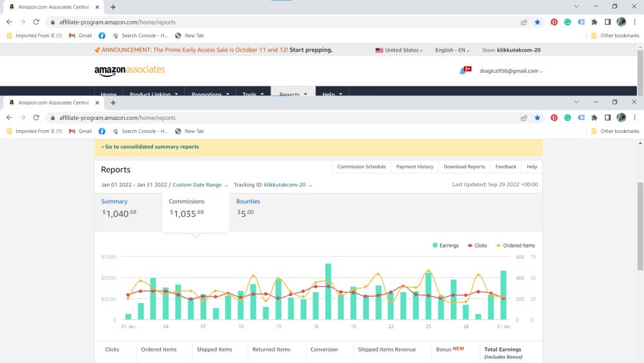This screenshot has height=363, width=644.
Task: Open a new tab in the lower window
Action: (113, 103)
